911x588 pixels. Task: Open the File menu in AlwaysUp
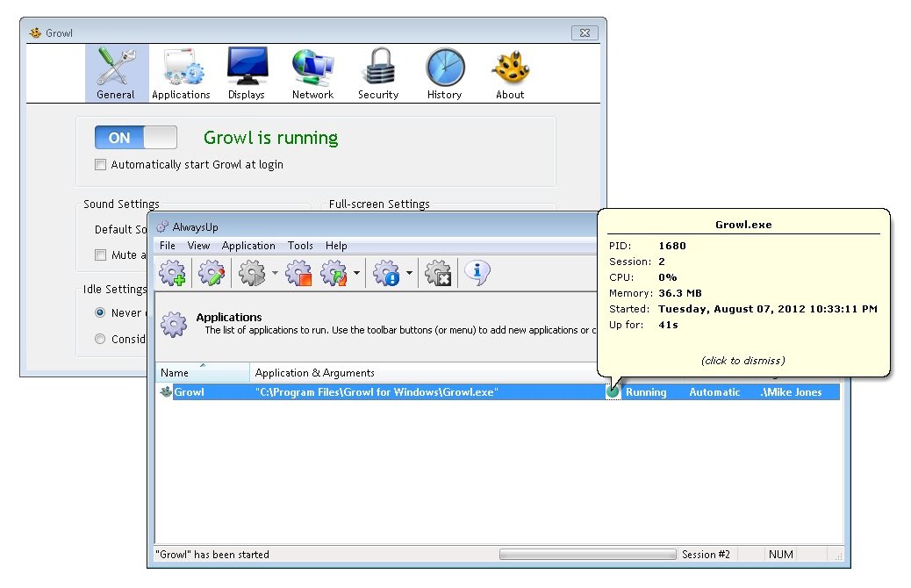168,246
